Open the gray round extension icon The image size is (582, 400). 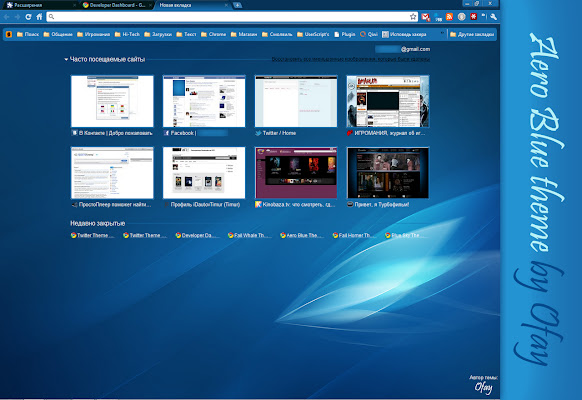coord(461,17)
